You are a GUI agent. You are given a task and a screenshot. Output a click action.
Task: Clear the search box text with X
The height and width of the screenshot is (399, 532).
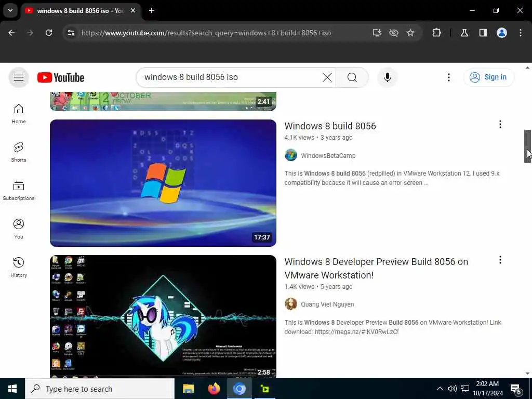327,77
